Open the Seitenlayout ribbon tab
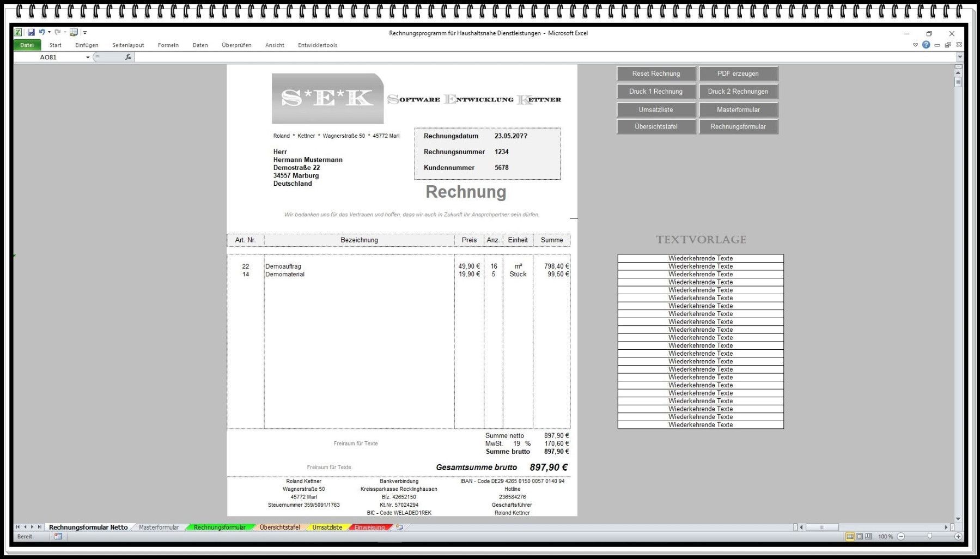This screenshot has height=559, width=980. tap(128, 45)
